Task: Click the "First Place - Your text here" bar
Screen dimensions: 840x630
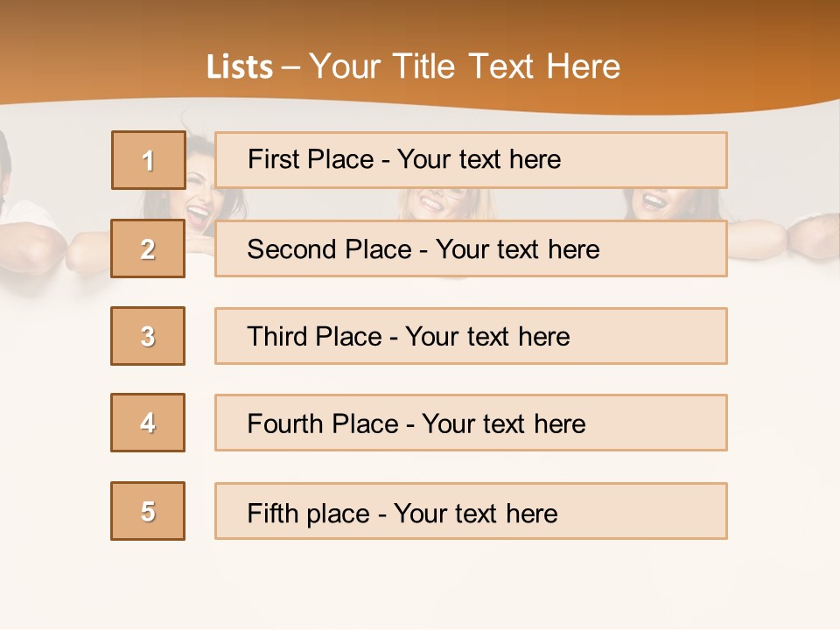Action: pos(471,160)
